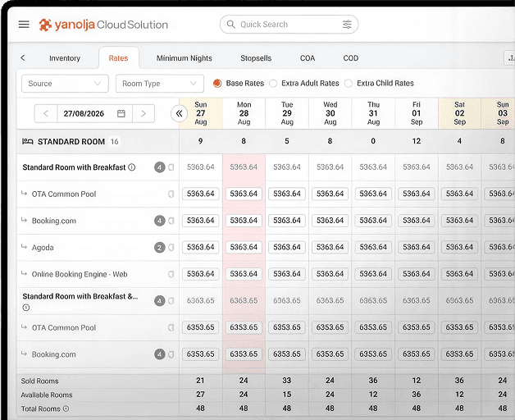Viewport: 515px width, 420px height.
Task: Show info icon under Standard Room with Breakfast &...
Action: point(26,308)
